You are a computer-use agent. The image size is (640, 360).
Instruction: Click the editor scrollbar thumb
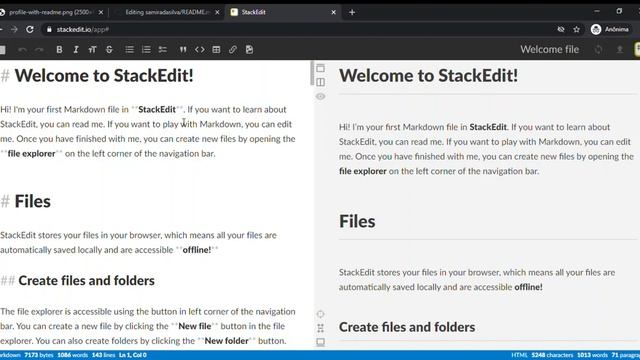click(312, 73)
